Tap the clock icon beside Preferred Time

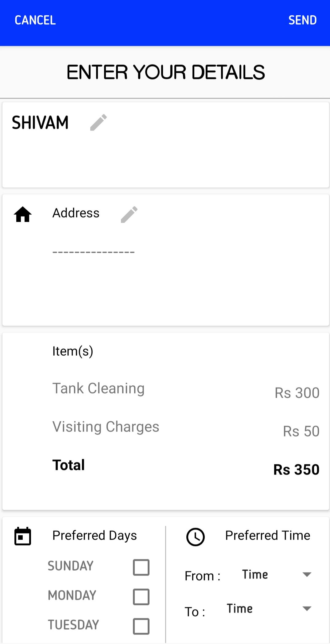196,537
